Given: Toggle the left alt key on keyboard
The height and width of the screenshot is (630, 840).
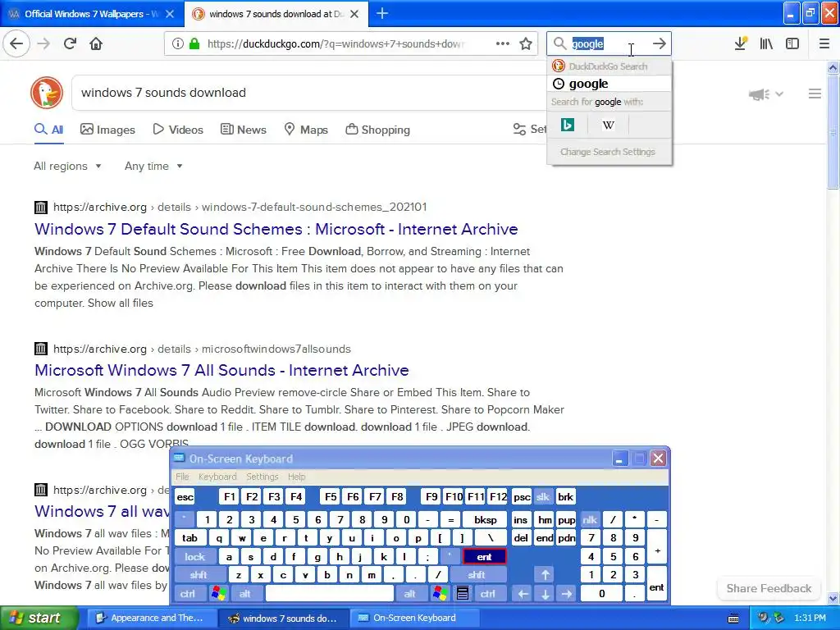Looking at the screenshot, I should (x=245, y=593).
